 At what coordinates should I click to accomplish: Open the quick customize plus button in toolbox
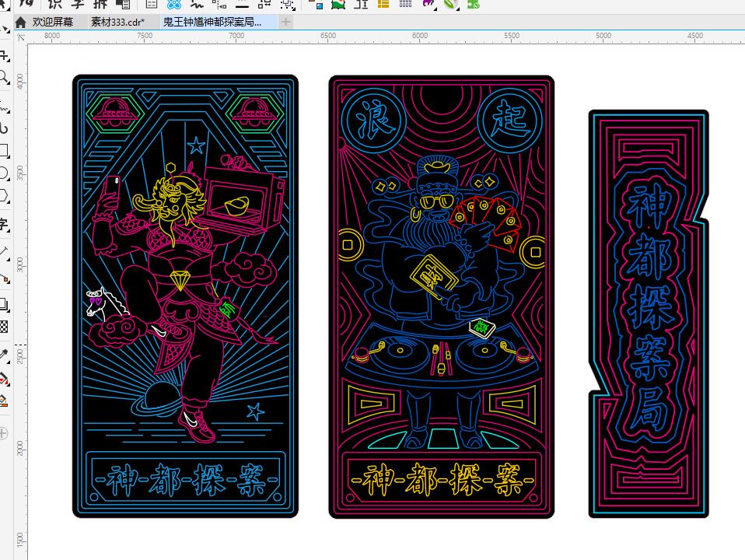[3, 433]
